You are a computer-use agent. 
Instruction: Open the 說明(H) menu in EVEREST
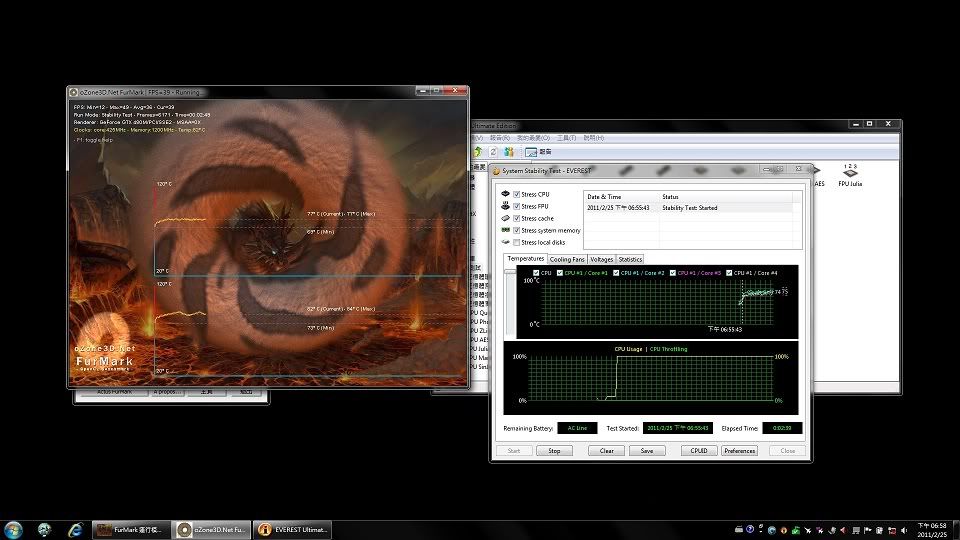593,138
